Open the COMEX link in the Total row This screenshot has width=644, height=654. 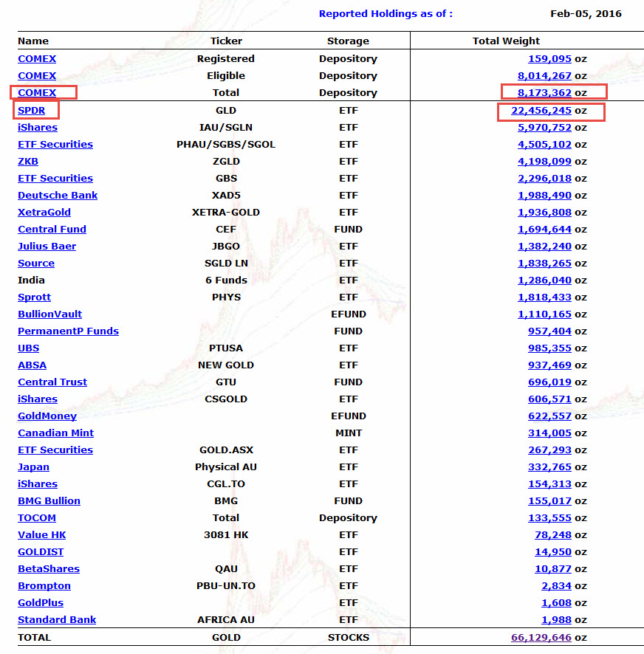(37, 92)
